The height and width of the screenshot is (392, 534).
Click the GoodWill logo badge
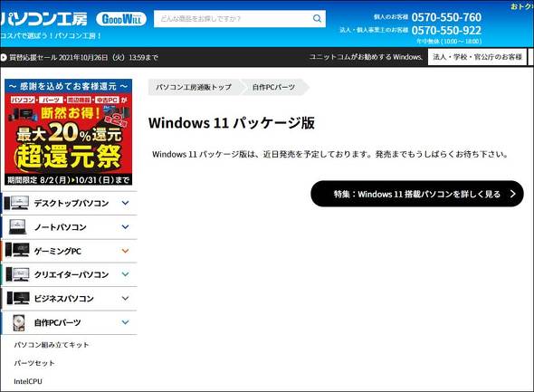click(121, 19)
